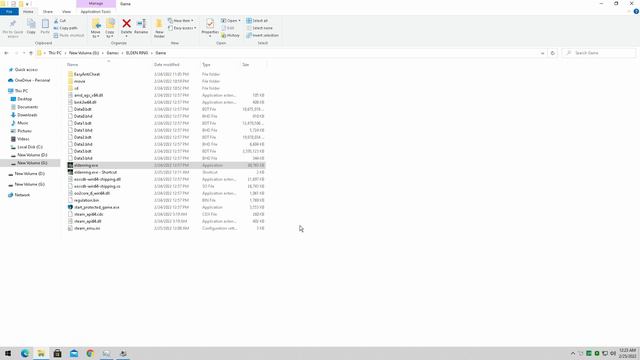Open the Properties dropdown in the ribbon

pyautogui.click(x=210, y=36)
